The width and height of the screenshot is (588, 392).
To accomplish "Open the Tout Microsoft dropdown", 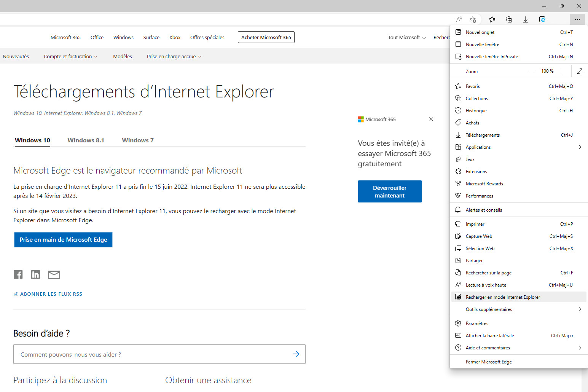I will [407, 38].
